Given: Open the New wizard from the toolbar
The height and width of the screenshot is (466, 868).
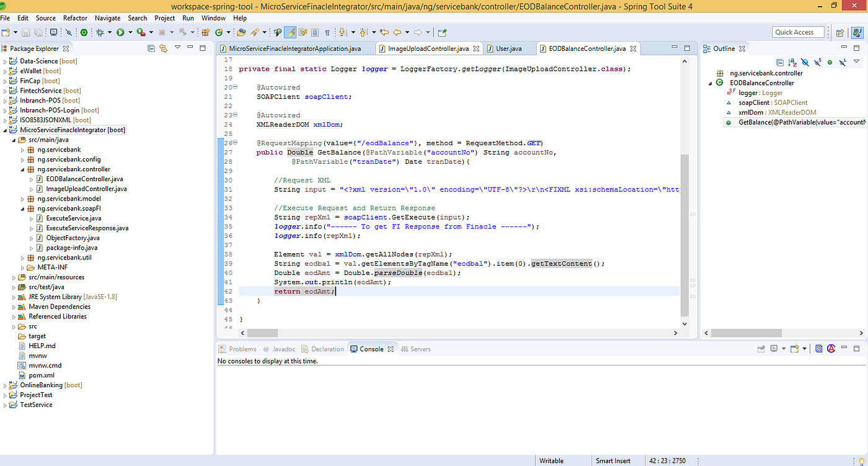Looking at the screenshot, I should click(6, 32).
